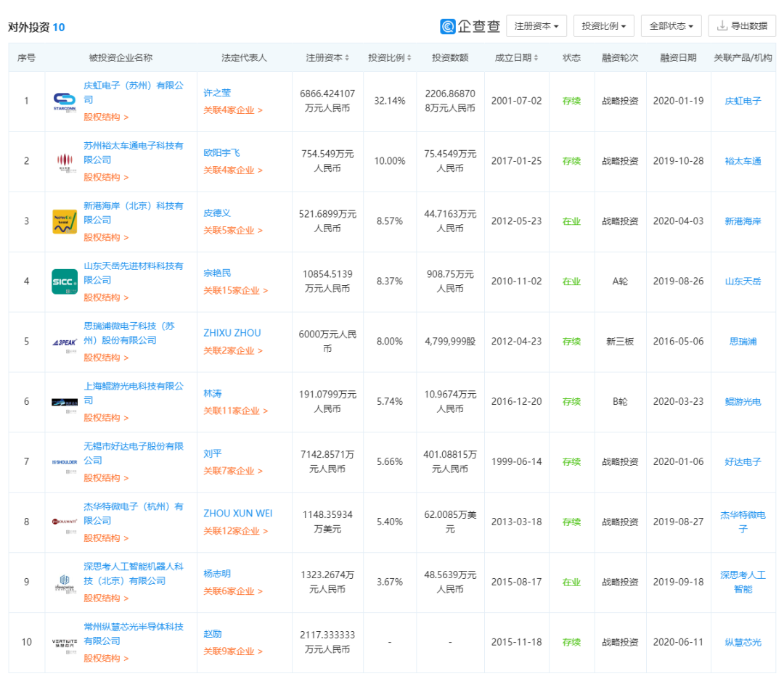
Task: Expand 股权结构 under 思瑞浦微电子
Action: pos(106,358)
